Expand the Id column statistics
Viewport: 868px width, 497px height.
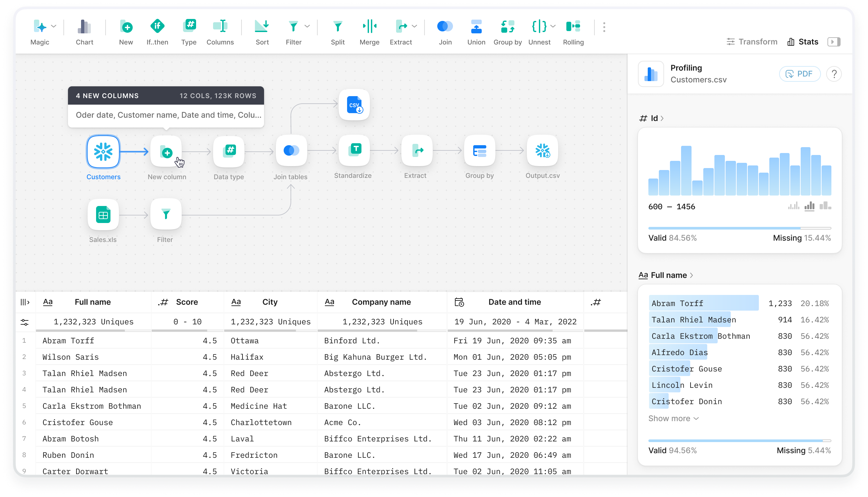(x=662, y=118)
